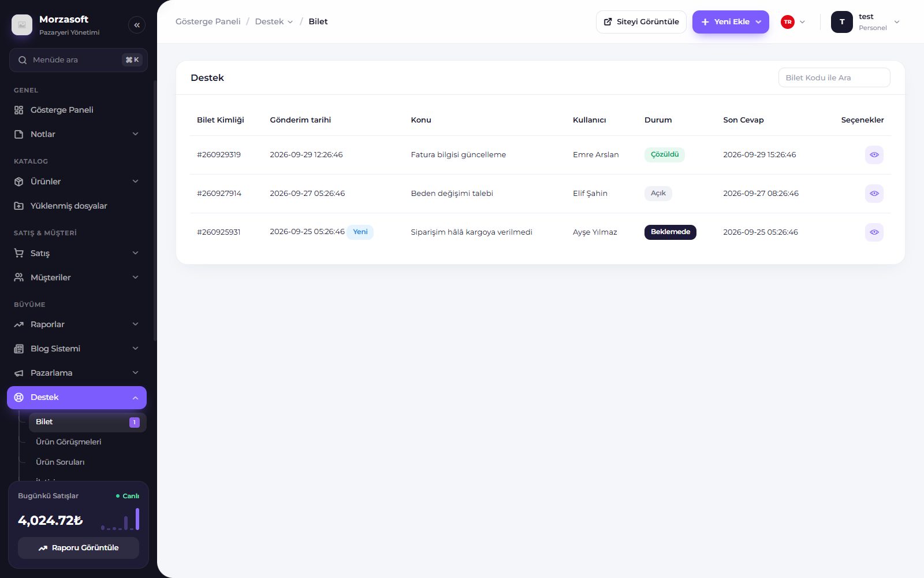The image size is (924, 578).
Task: View ticket #260929319 via eye icon
Action: click(874, 155)
